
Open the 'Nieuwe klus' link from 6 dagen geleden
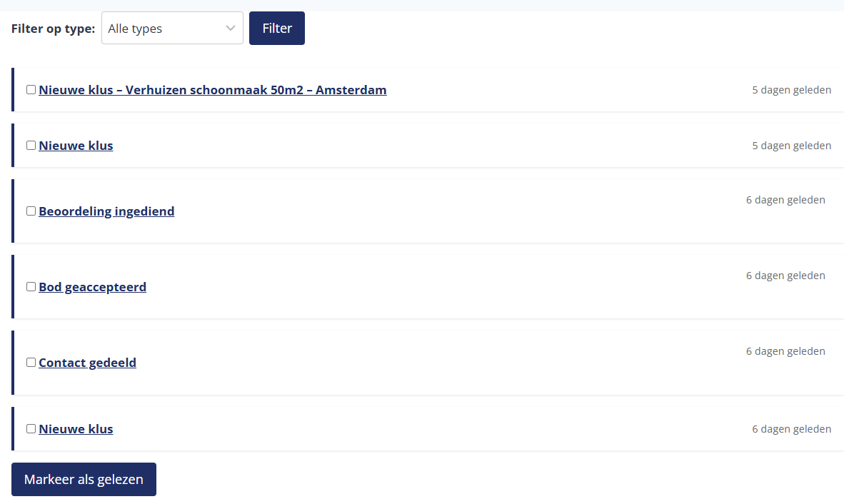click(76, 429)
